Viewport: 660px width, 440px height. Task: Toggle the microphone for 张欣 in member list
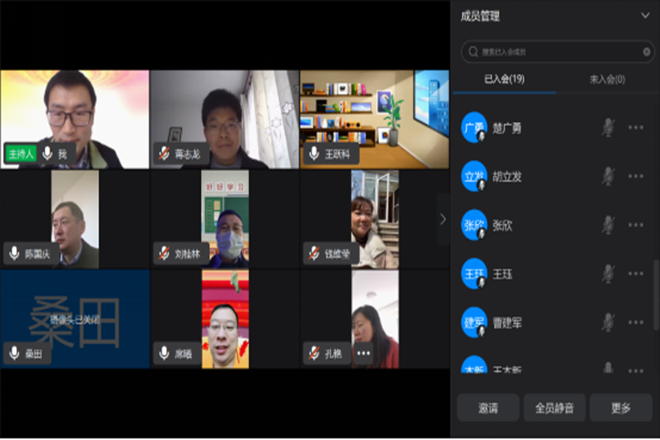click(607, 225)
